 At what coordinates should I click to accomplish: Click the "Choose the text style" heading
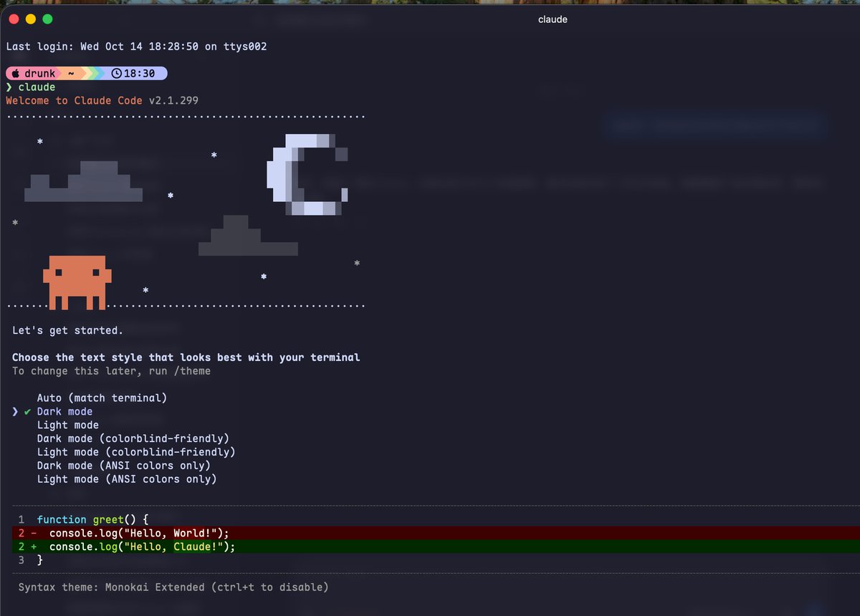pos(186,357)
